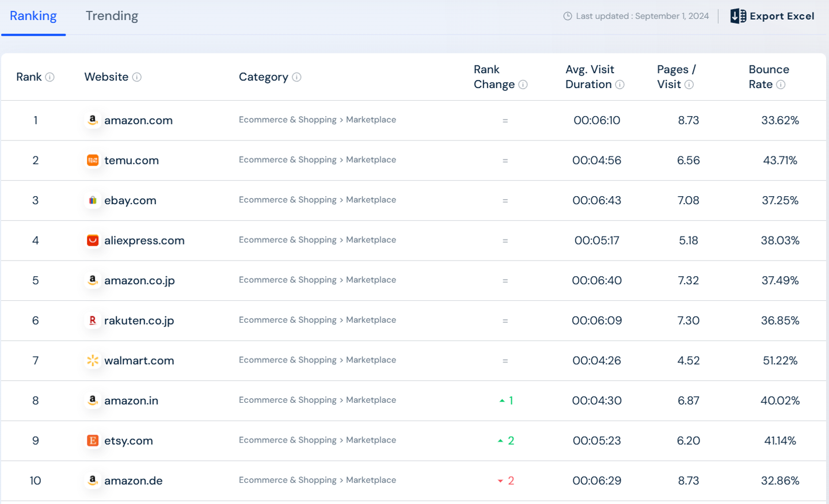Viewport: 829px width, 504px height.
Task: Select the Ranking tab
Action: click(x=33, y=16)
